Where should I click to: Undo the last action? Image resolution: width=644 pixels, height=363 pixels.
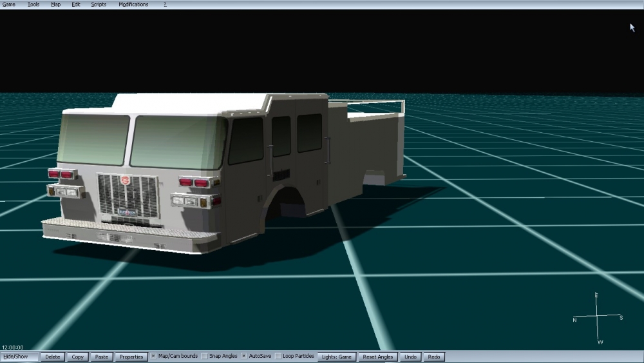[x=410, y=357]
